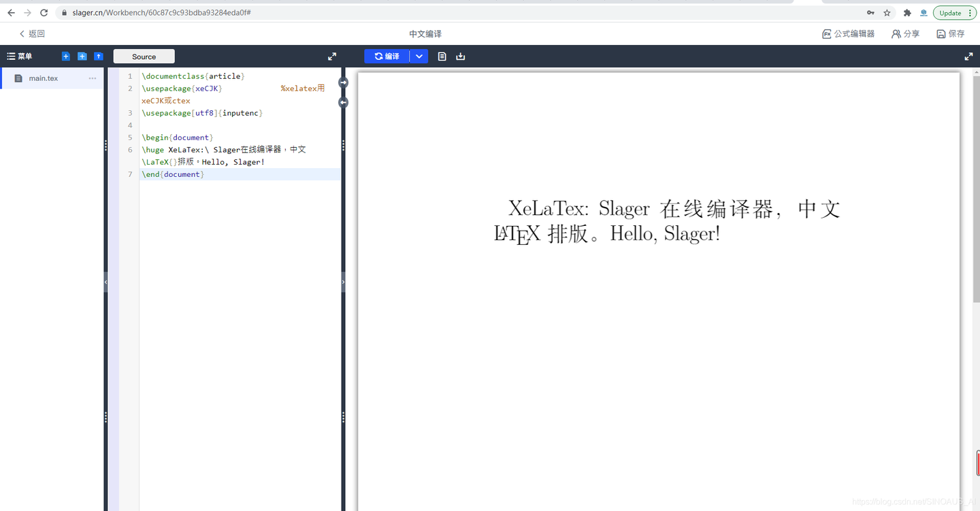
Task: Expand the PDF preview to fullscreen
Action: (968, 56)
